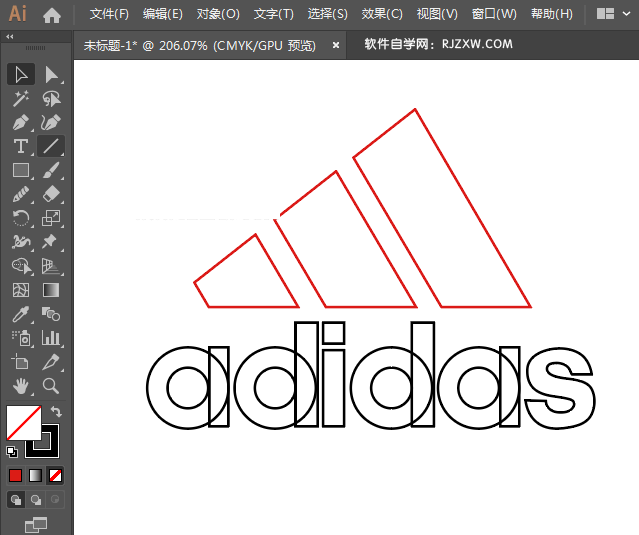
Task: Select the Line Segment tool
Action: coord(51,146)
